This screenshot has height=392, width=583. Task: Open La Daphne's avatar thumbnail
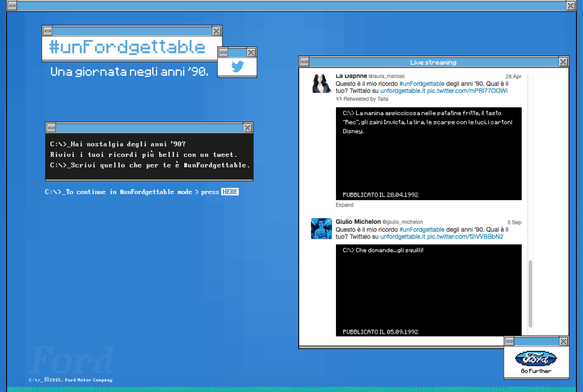click(x=322, y=83)
